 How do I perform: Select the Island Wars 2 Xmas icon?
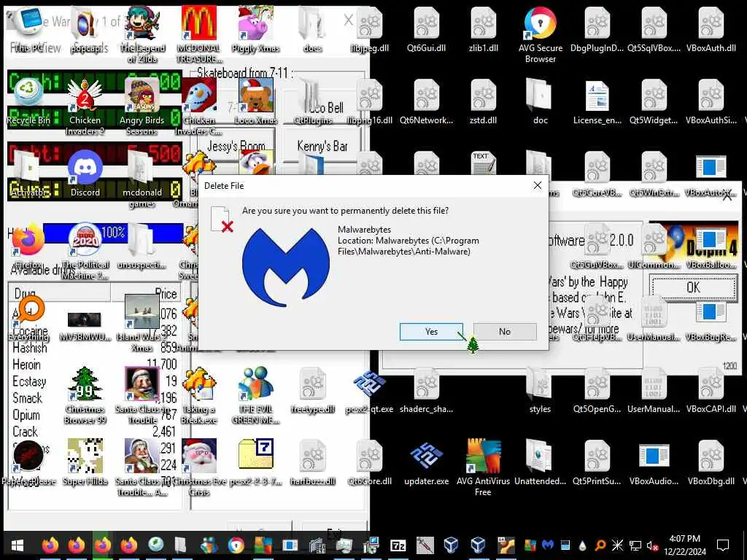coord(142,323)
